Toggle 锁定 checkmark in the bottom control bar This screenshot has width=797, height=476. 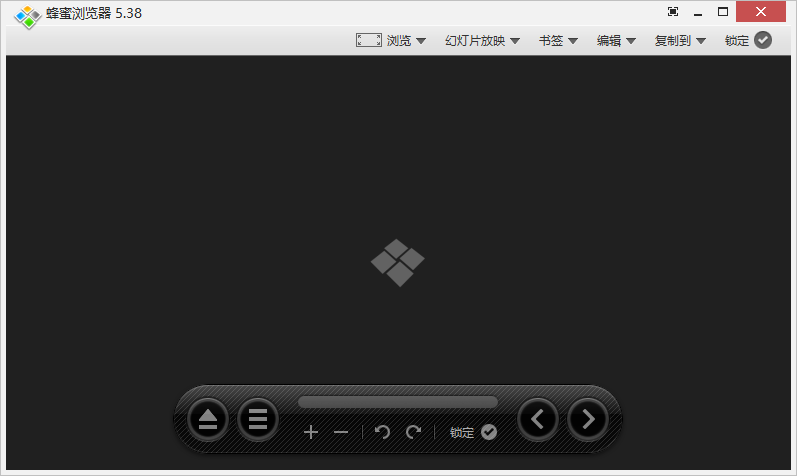coord(488,432)
